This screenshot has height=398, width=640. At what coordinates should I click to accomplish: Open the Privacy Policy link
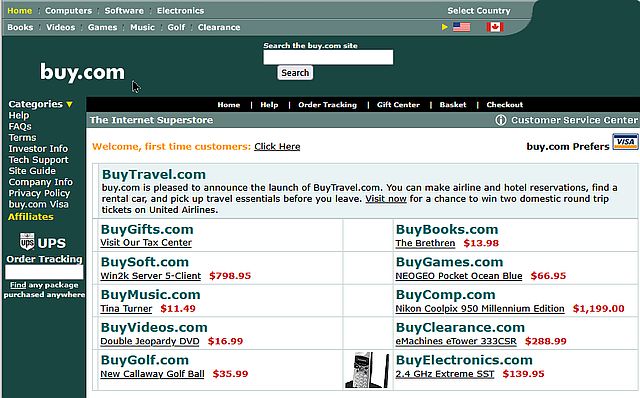click(x=40, y=193)
